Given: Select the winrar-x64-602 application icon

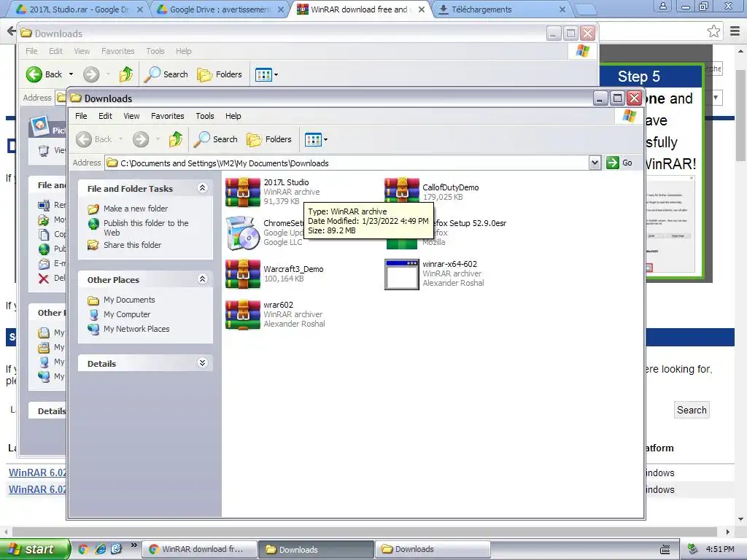Looking at the screenshot, I should click(x=402, y=274).
